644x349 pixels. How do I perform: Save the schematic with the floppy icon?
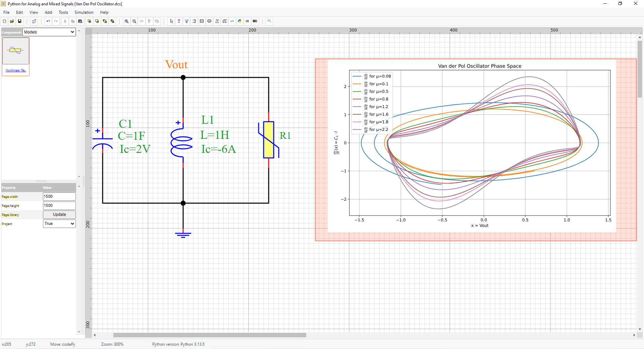(20, 21)
